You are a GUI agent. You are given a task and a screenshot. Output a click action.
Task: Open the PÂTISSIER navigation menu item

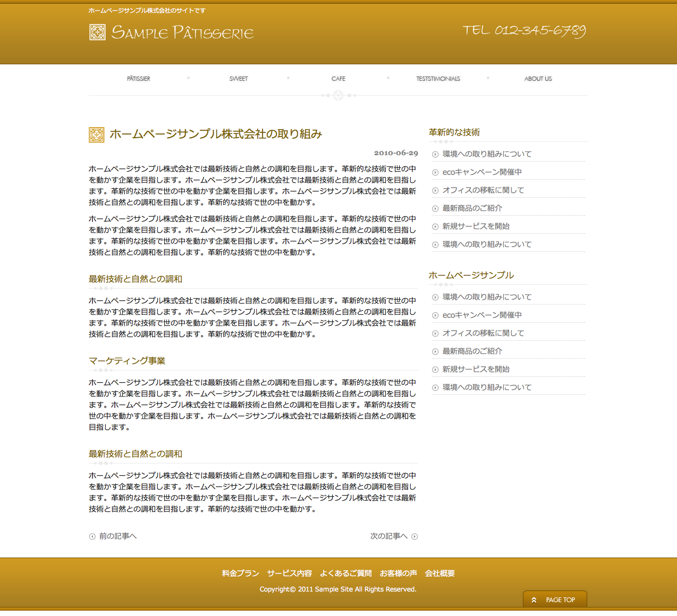(138, 79)
